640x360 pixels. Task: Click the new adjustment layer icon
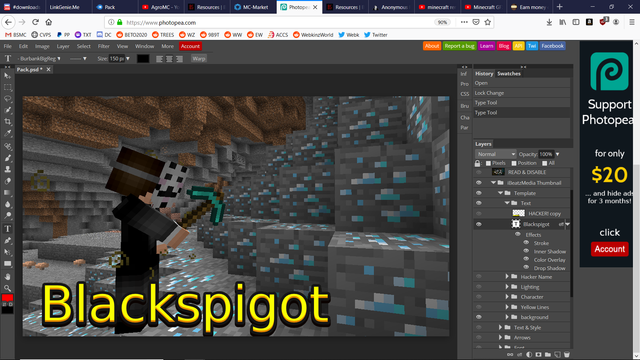point(529,355)
